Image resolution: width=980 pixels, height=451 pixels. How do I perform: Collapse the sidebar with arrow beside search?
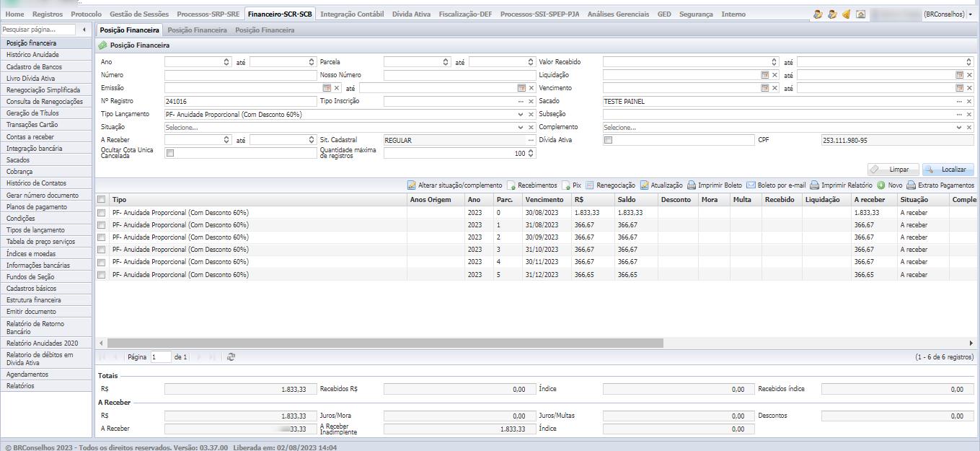pyautogui.click(x=85, y=30)
